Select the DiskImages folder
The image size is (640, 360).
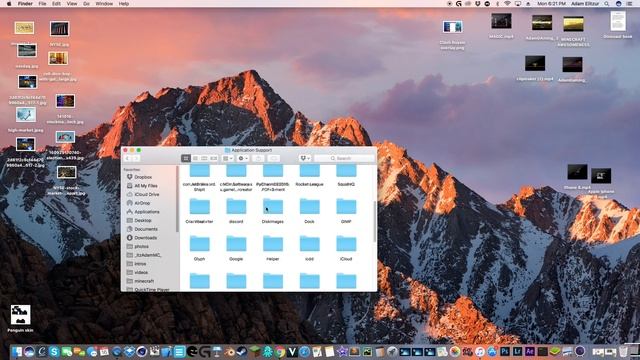(x=273, y=207)
